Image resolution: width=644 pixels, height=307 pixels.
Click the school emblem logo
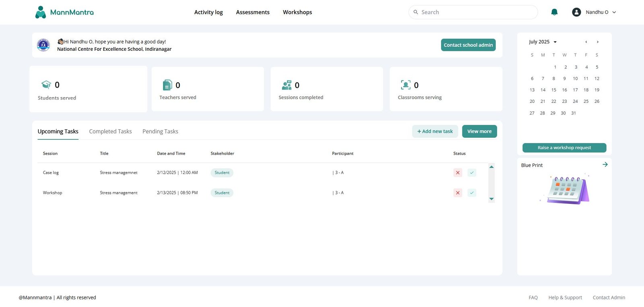[43, 45]
